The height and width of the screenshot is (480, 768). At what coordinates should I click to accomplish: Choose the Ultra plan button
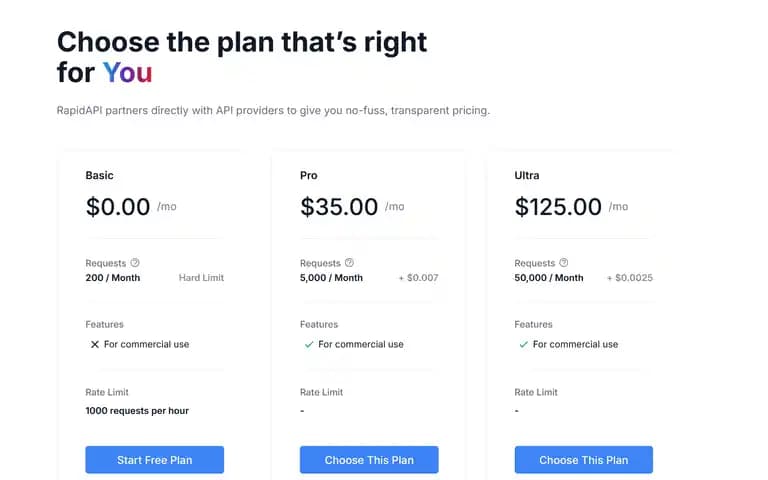(583, 459)
